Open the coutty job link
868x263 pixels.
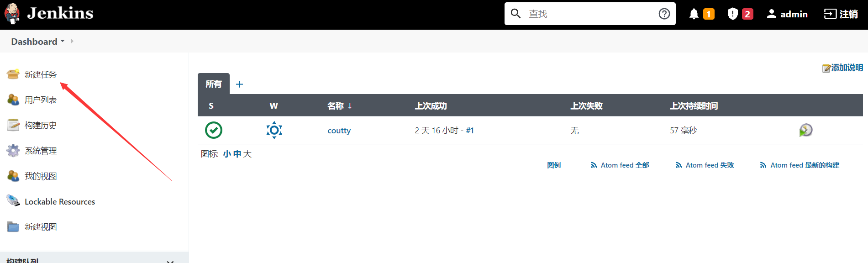(339, 131)
